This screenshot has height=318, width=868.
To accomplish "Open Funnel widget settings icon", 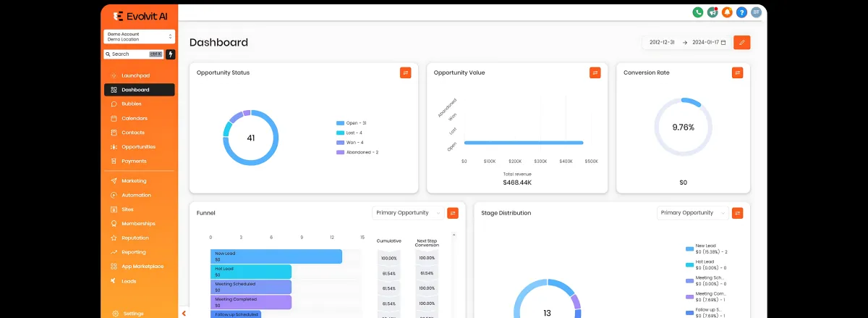I will pos(453,213).
